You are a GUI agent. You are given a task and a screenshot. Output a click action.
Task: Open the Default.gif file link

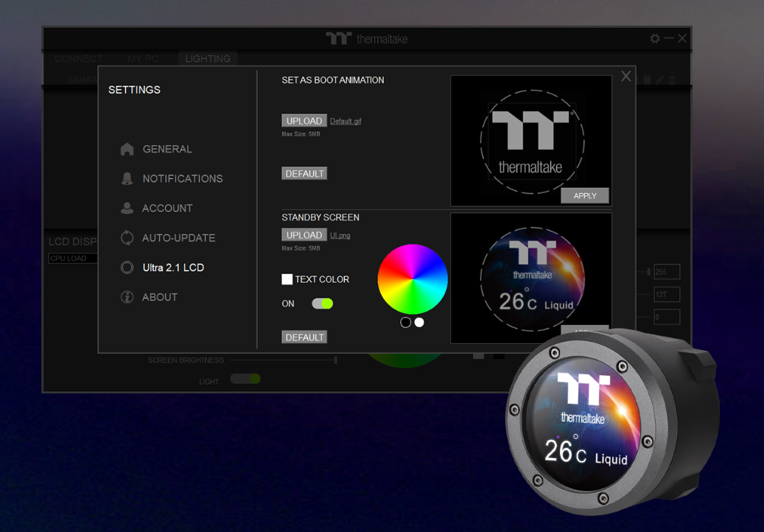346,122
